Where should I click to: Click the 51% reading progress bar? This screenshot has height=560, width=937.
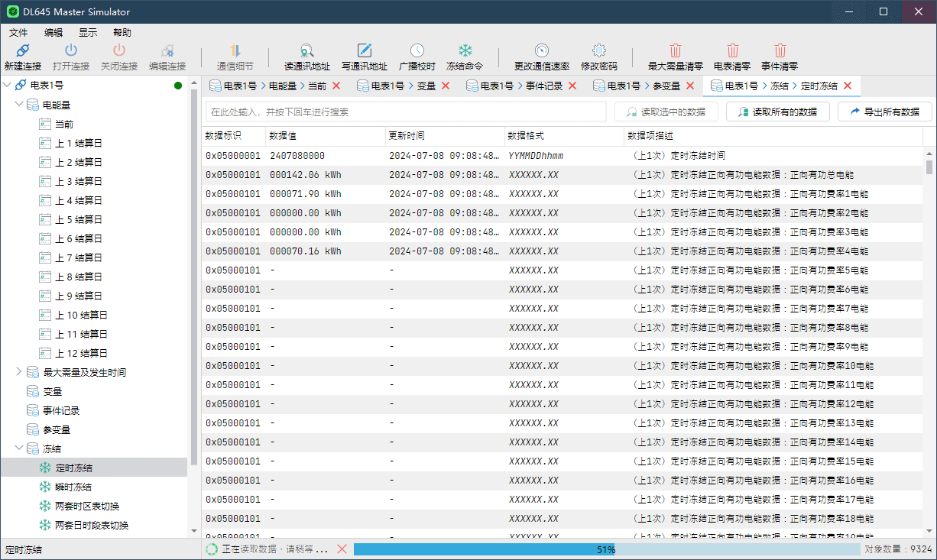click(x=607, y=549)
